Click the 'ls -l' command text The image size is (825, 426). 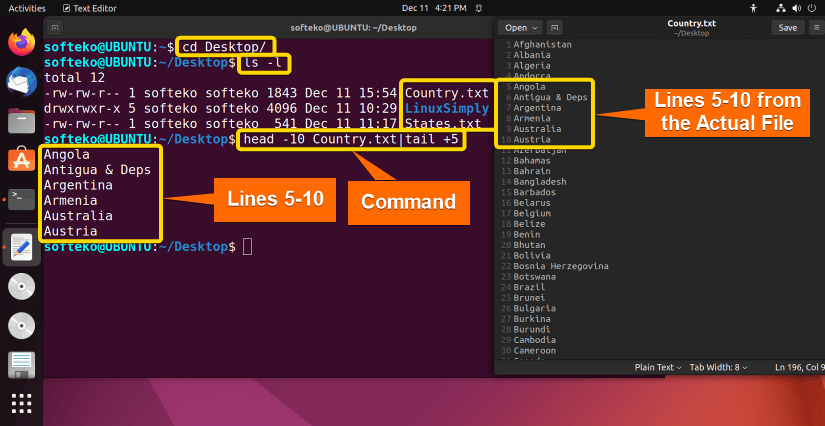263,63
